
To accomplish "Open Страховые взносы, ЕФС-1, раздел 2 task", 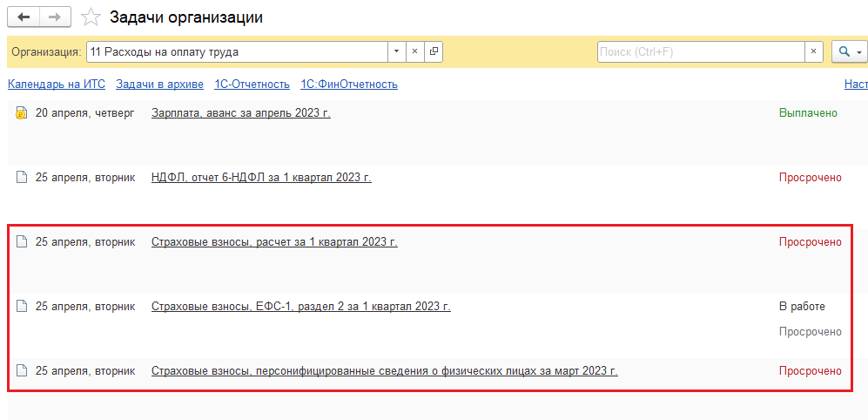I will [x=301, y=307].
